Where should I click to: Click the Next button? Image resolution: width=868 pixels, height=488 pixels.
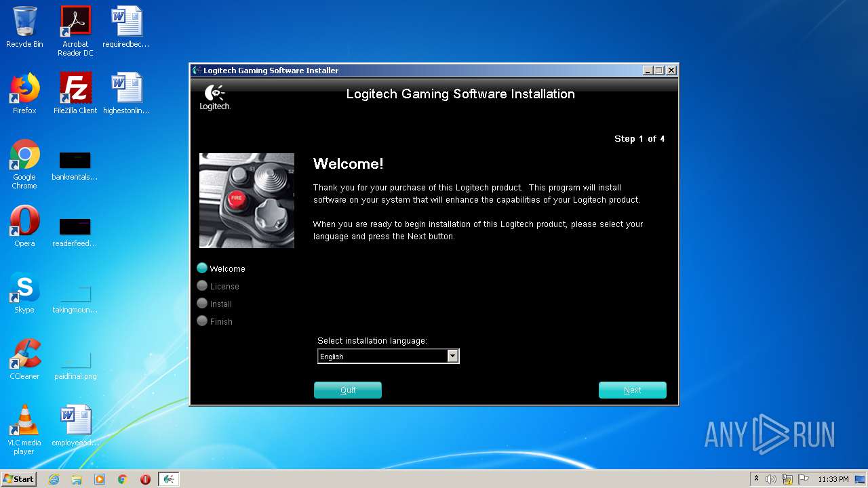[x=633, y=390]
